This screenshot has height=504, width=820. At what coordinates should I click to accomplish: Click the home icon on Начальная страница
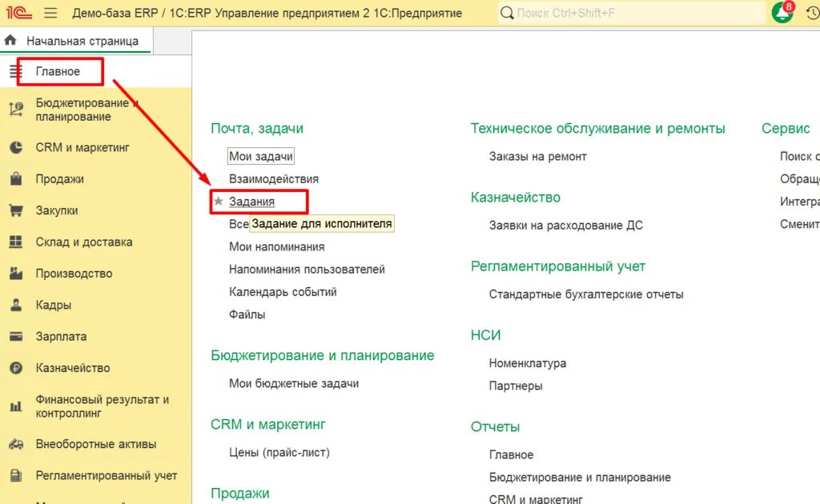10,40
